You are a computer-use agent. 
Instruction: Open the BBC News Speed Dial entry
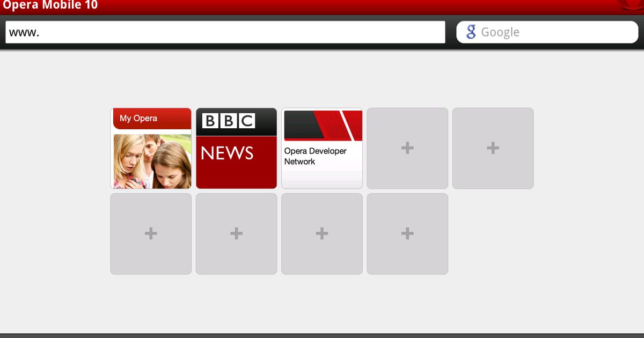236,148
